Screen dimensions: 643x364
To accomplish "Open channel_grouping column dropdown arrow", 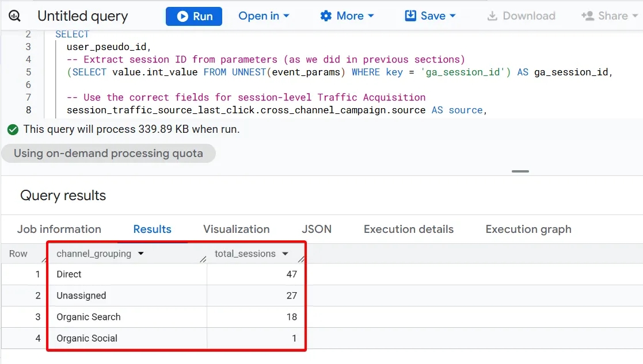I will coord(141,254).
